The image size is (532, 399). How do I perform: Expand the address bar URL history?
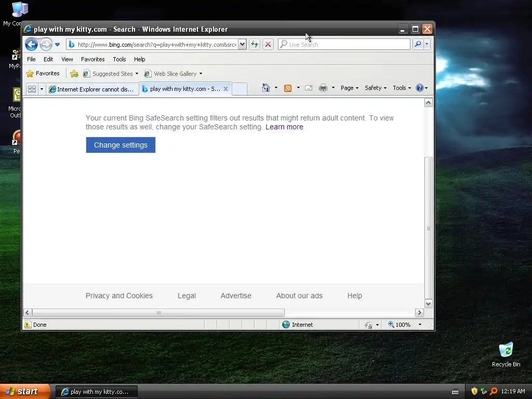[242, 45]
